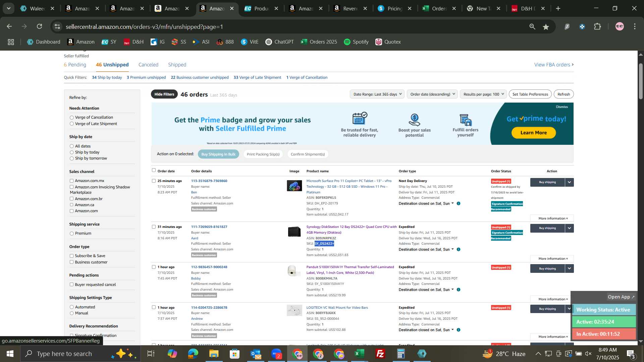Screen dimensions: 644x362
Task: Click the Synology DiskStation product thumbnail
Action: 294,232
